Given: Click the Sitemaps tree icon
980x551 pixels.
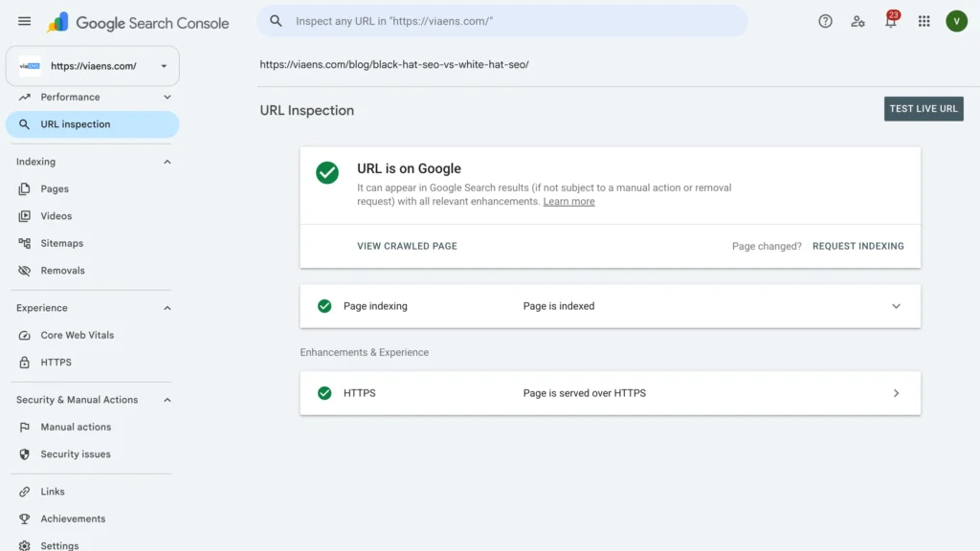Looking at the screenshot, I should pos(24,243).
